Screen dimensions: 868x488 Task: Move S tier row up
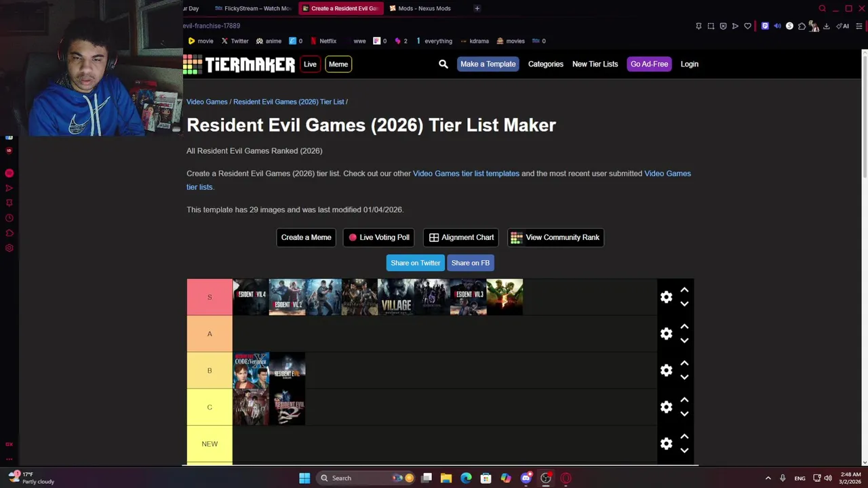684,290
